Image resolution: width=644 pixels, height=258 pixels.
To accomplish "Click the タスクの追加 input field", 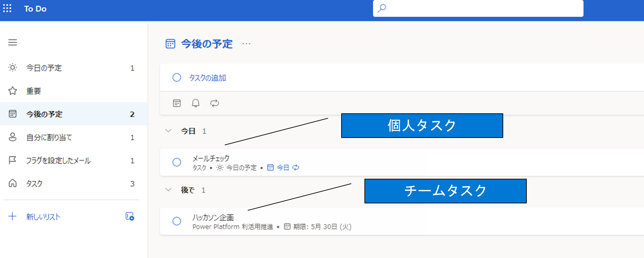I will point(402,78).
